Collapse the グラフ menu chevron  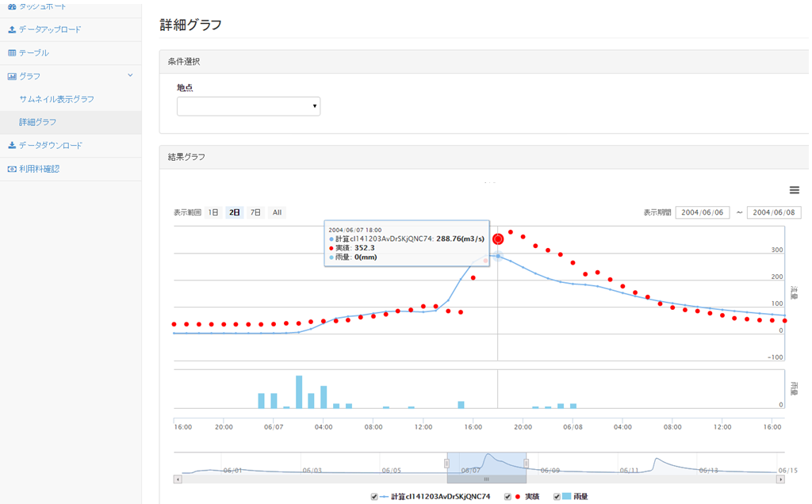130,76
